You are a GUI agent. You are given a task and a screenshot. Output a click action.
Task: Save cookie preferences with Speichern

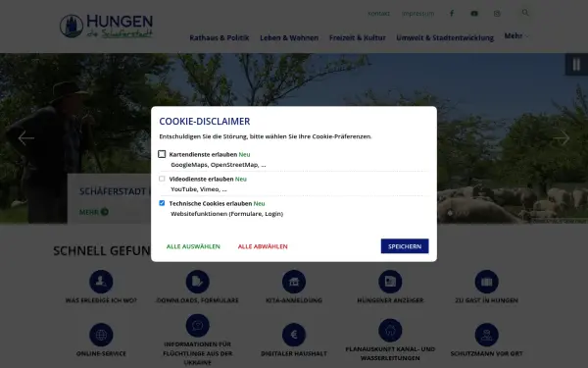pos(405,246)
